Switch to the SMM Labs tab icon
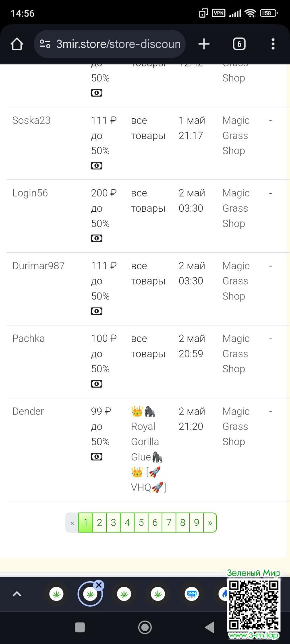290x644 pixels. (x=192, y=594)
